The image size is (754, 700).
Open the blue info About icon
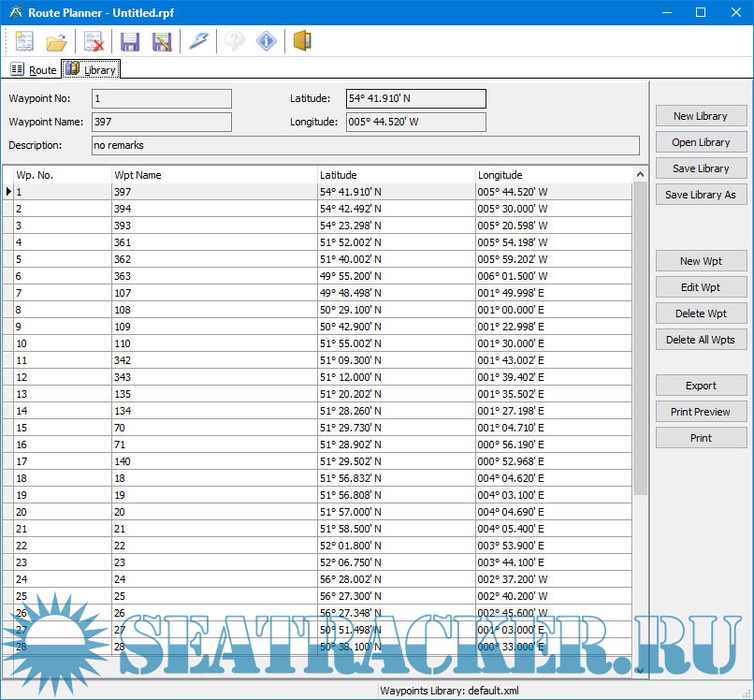pyautogui.click(x=267, y=41)
